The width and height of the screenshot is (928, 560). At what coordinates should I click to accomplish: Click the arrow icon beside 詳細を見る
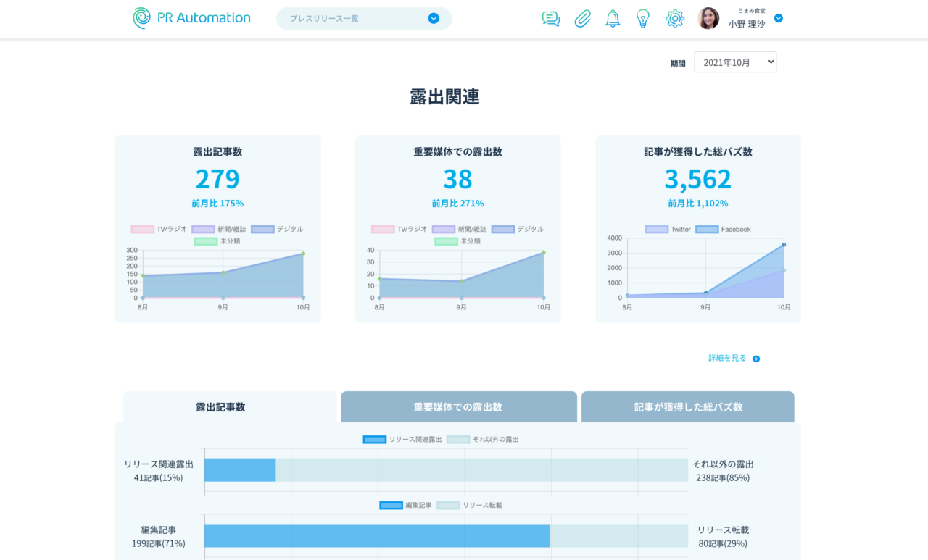click(756, 359)
